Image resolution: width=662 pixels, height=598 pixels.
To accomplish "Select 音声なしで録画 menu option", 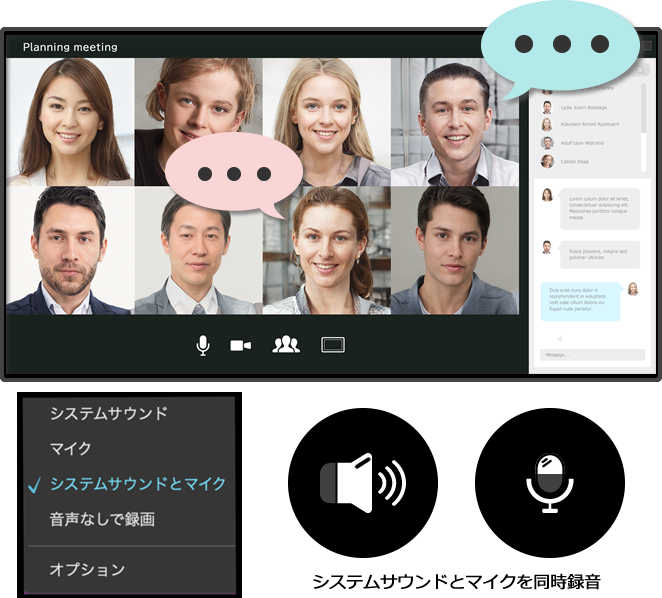I will pyautogui.click(x=102, y=519).
